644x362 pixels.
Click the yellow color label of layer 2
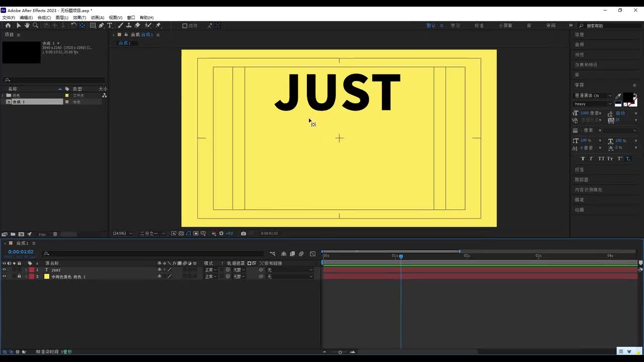[x=47, y=277]
